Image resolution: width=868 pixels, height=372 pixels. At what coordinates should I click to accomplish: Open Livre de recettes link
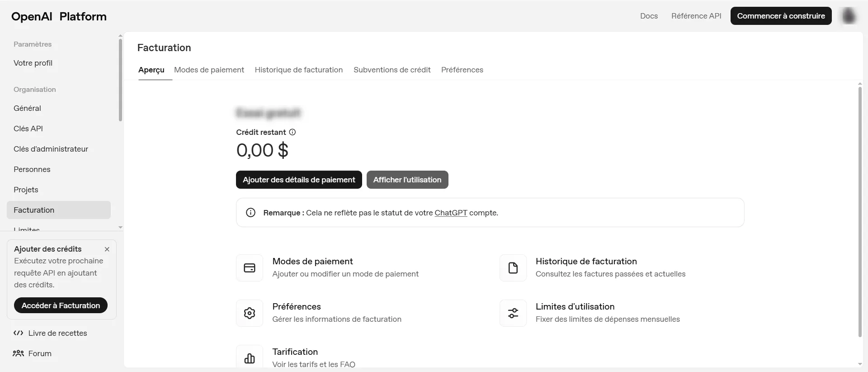click(57, 333)
